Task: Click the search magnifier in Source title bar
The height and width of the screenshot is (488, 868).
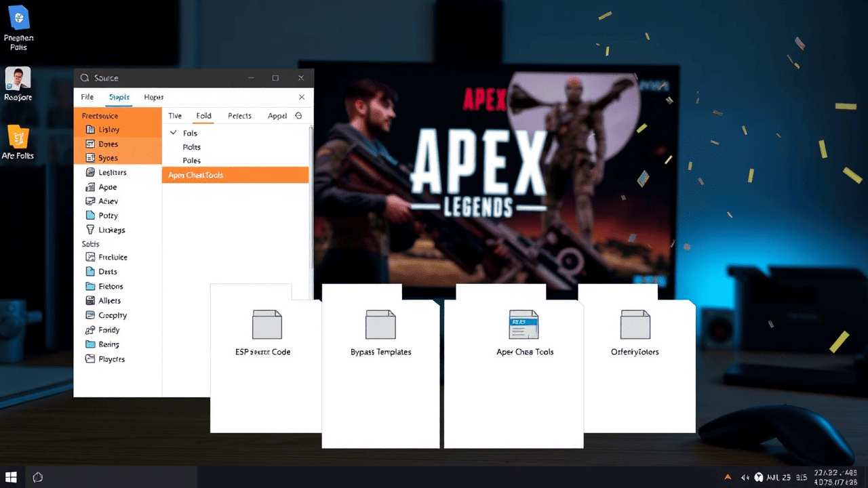Action: pyautogui.click(x=85, y=78)
